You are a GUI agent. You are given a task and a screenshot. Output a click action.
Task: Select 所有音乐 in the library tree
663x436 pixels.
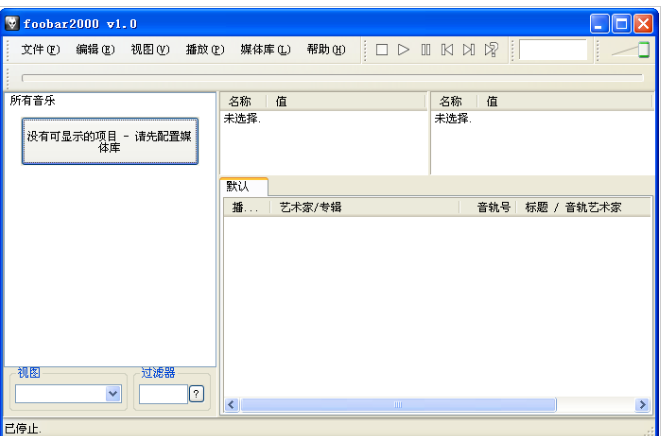[x=33, y=101]
